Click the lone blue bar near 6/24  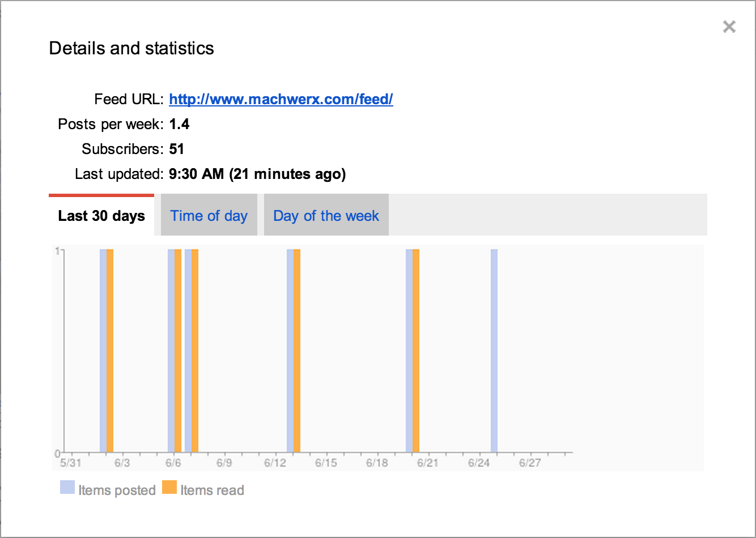pyautogui.click(x=494, y=351)
